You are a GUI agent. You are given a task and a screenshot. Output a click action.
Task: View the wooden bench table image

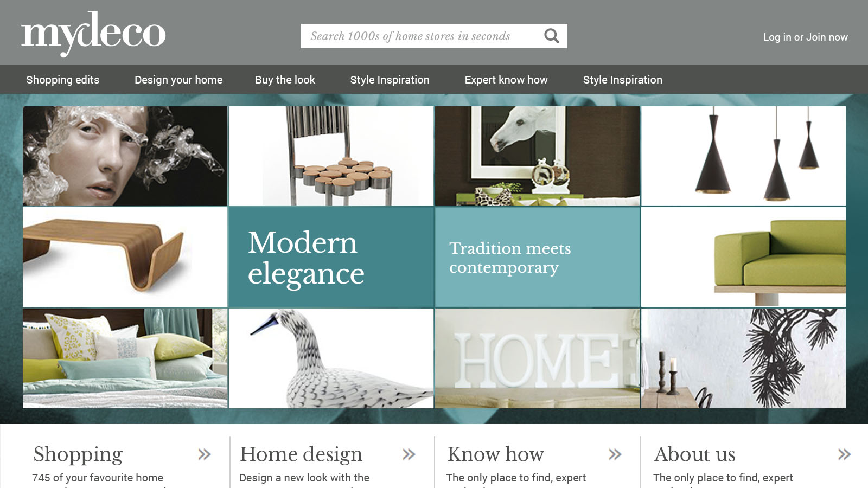click(125, 257)
